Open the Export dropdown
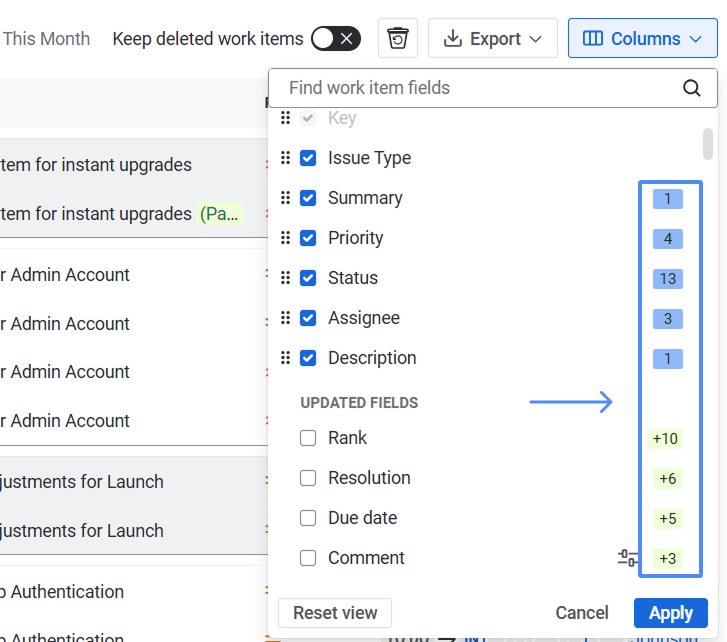This screenshot has height=642, width=727. [x=492, y=39]
